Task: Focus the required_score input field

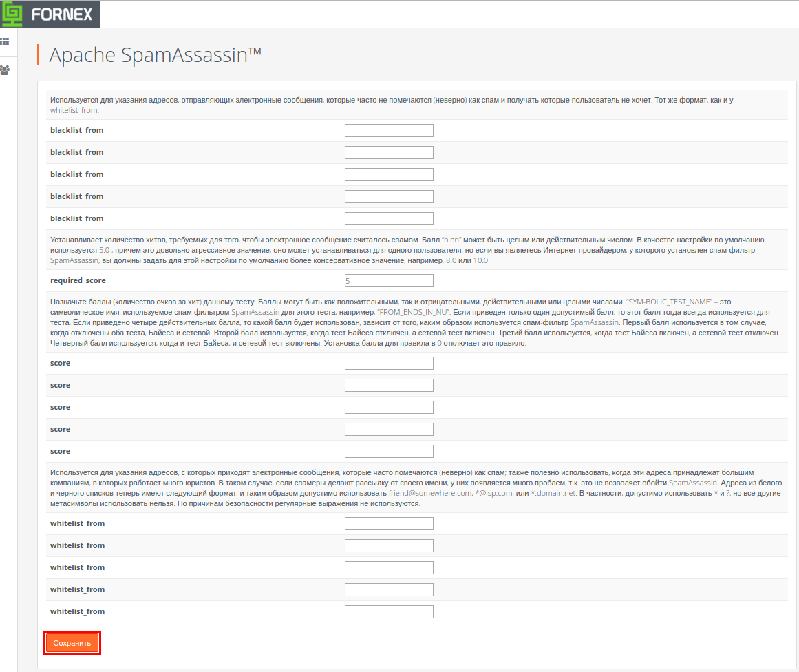Action: pos(389,280)
